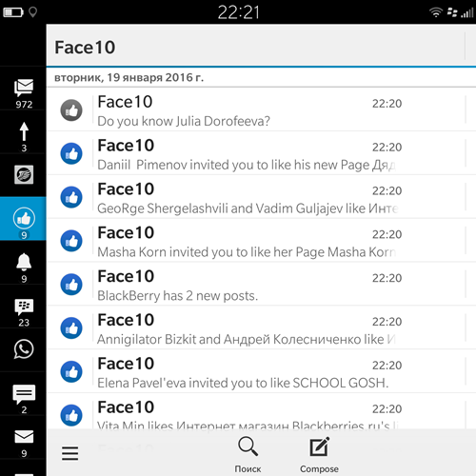Tap the 22:20 timestamp on Julia Dorofeeva row
Screen dimensions: 476x476
pos(387,104)
